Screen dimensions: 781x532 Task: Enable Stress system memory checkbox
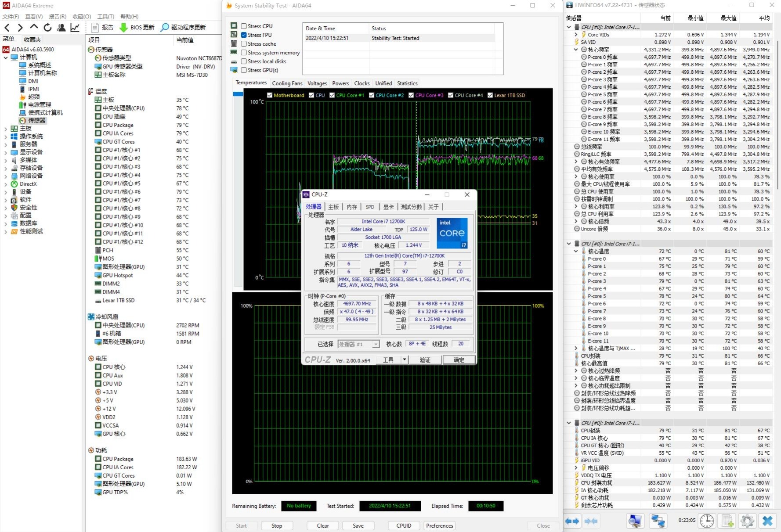(x=244, y=52)
